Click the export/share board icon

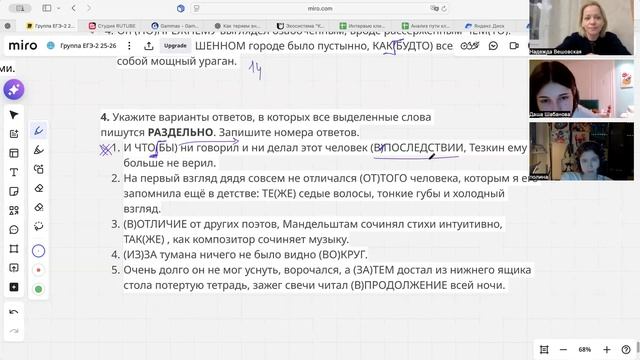[149, 46]
